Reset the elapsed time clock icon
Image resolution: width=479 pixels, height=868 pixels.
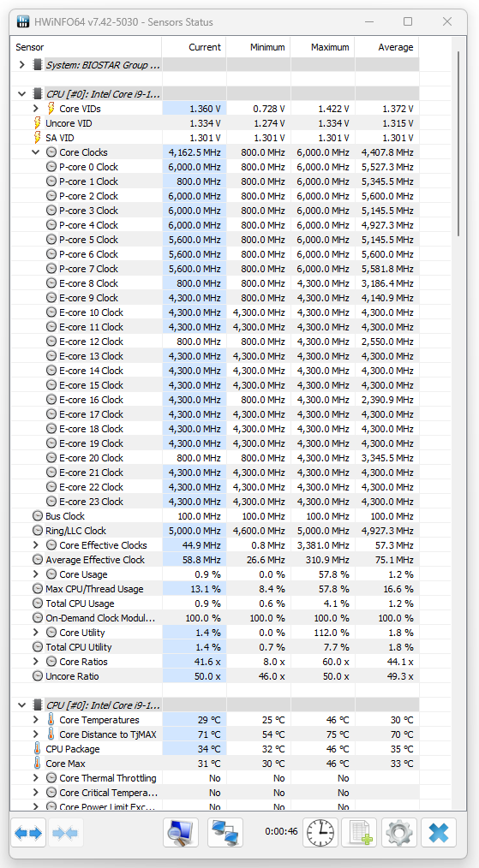pos(320,833)
